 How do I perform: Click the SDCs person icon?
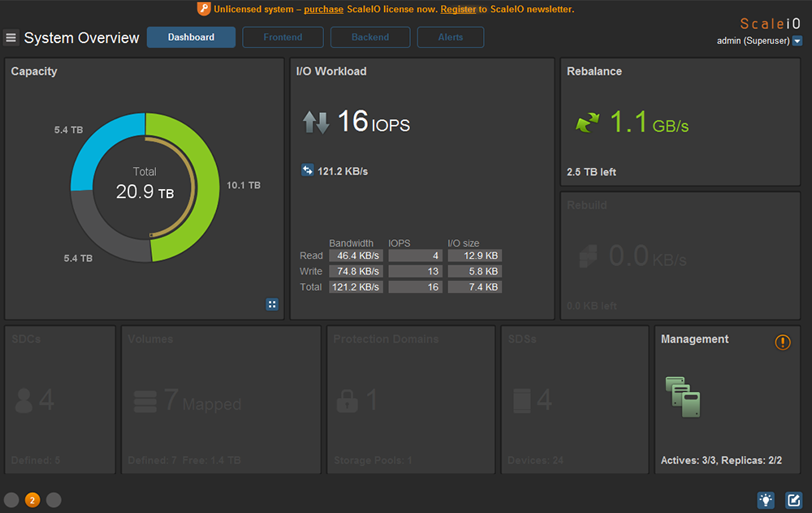click(x=24, y=401)
